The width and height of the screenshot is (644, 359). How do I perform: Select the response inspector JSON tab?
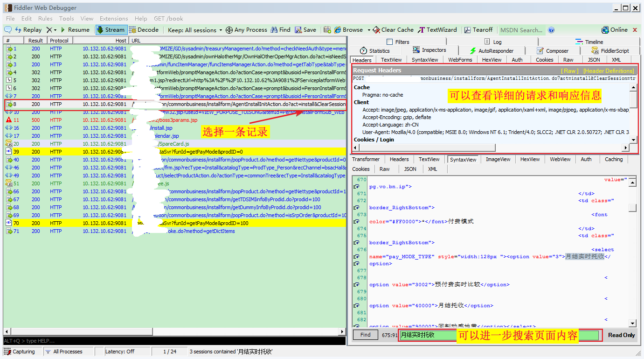pos(410,169)
